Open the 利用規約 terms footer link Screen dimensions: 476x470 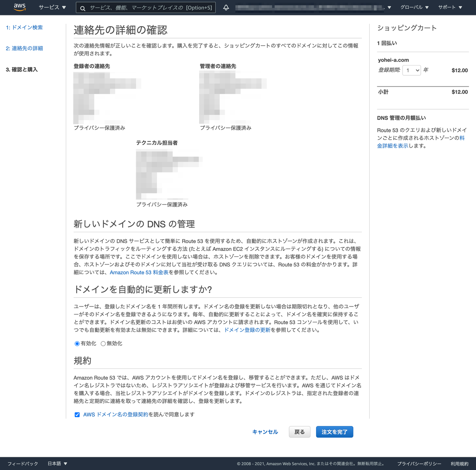459,464
